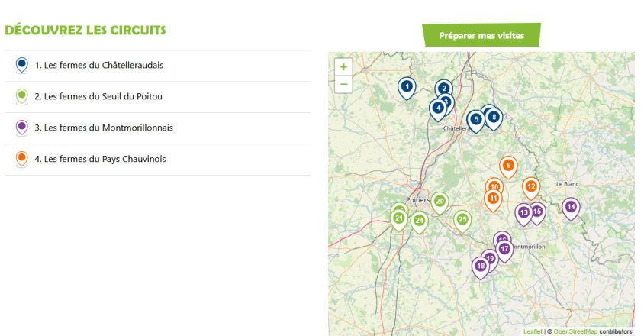The image size is (644, 336).
Task: Open orange map marker number 12
Action: pos(531,186)
